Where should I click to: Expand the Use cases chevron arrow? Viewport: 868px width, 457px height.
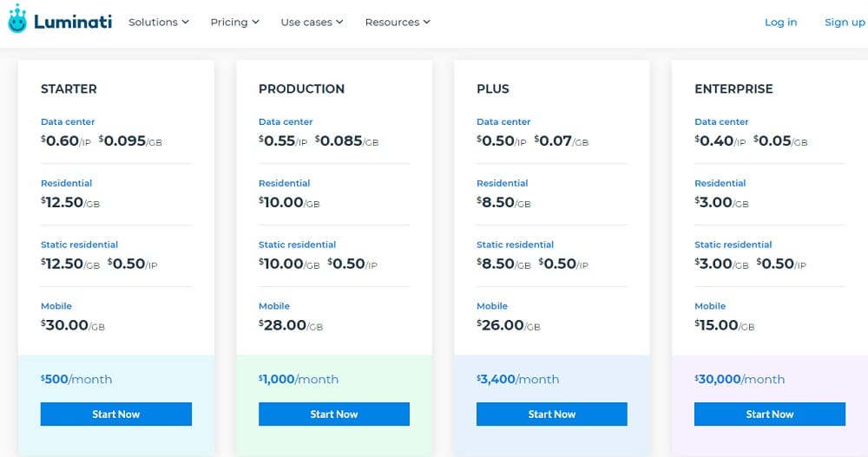click(x=340, y=23)
